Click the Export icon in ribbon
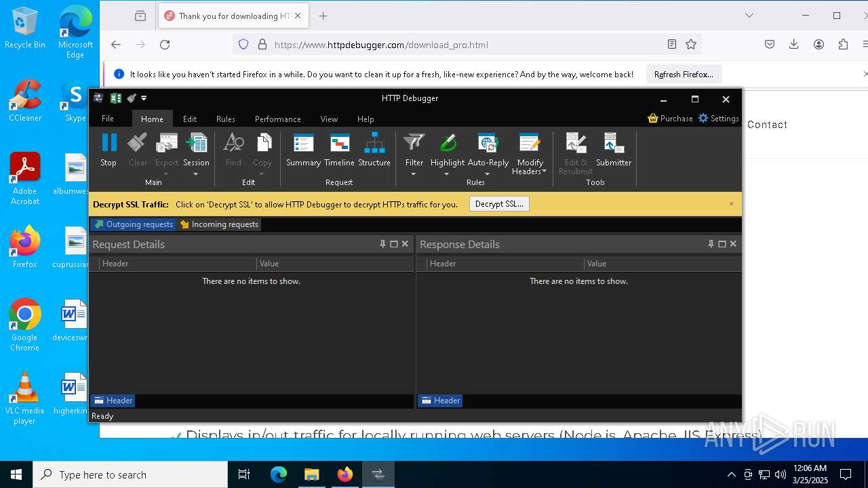 (x=166, y=143)
